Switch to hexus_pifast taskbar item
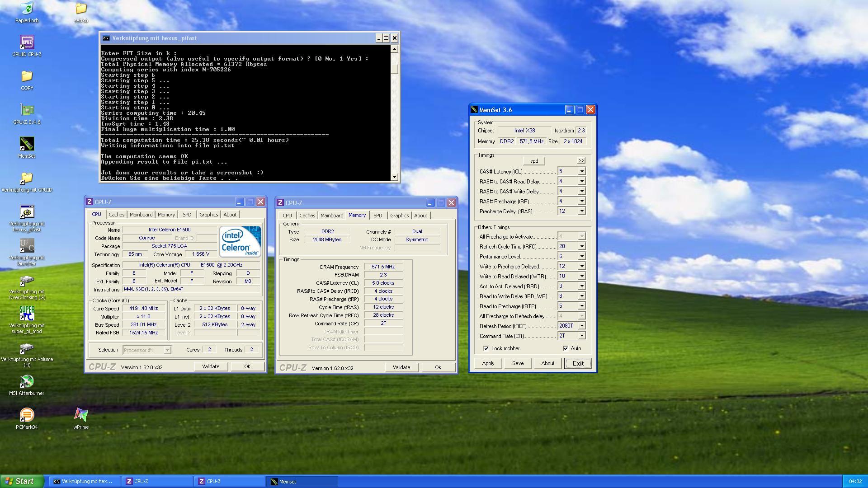Viewport: 868px width, 488px height. (85, 482)
